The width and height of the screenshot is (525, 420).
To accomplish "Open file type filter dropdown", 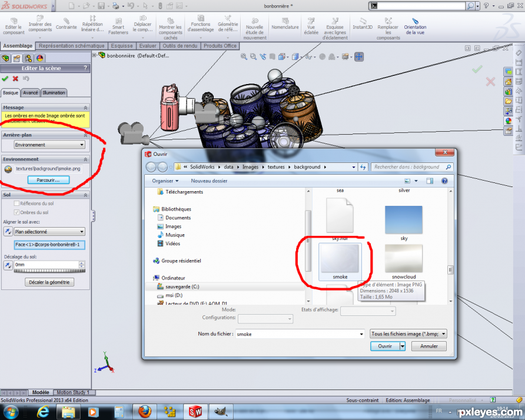I will tap(408, 334).
